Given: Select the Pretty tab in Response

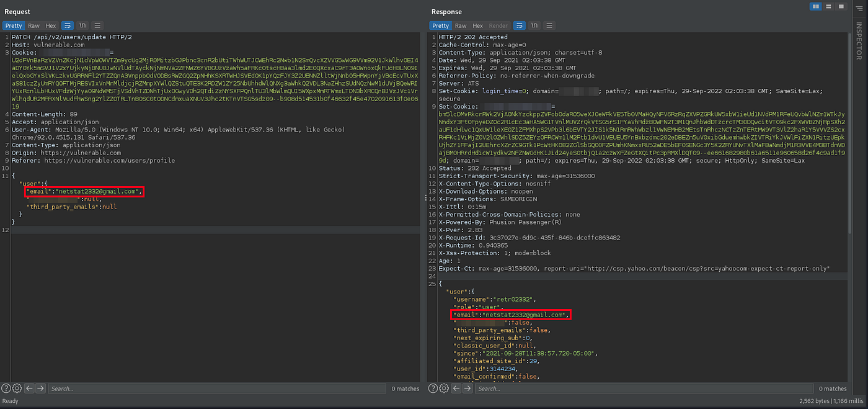Looking at the screenshot, I should (441, 25).
